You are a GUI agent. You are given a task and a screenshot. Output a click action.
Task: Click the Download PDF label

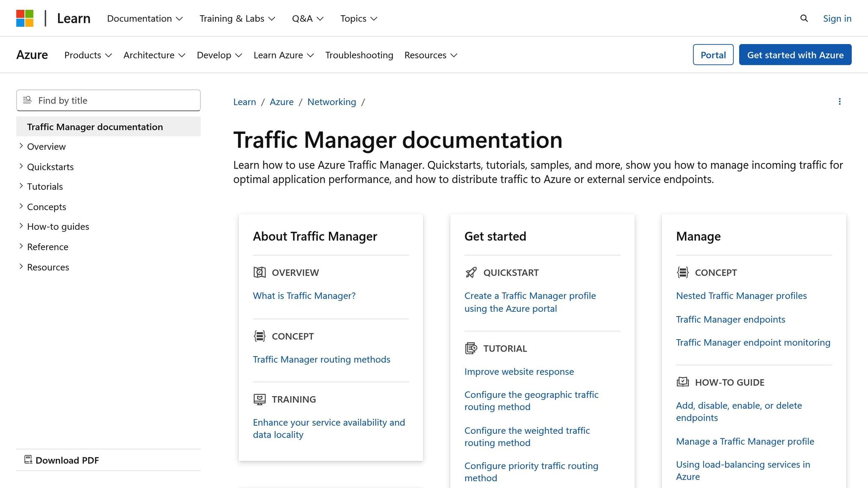click(x=67, y=460)
